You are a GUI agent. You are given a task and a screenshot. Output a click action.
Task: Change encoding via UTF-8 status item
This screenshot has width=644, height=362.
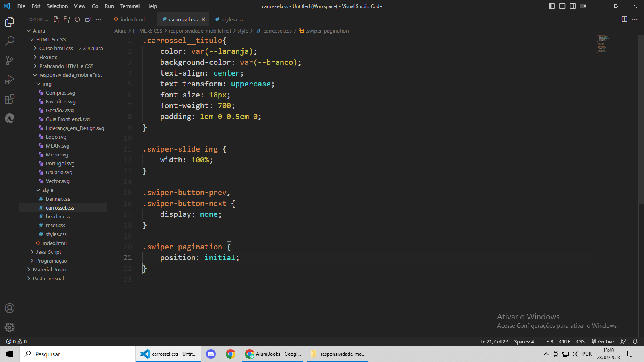(x=546, y=341)
